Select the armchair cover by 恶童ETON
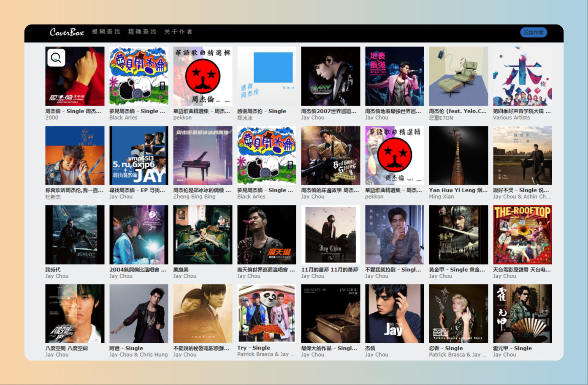The height and width of the screenshot is (385, 588). click(x=458, y=76)
